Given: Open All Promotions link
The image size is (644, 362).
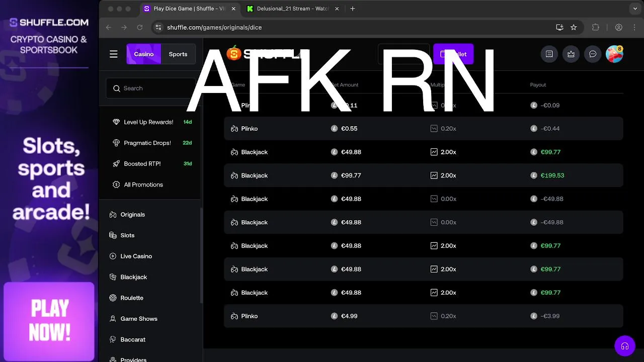Looking at the screenshot, I should pyautogui.click(x=143, y=185).
